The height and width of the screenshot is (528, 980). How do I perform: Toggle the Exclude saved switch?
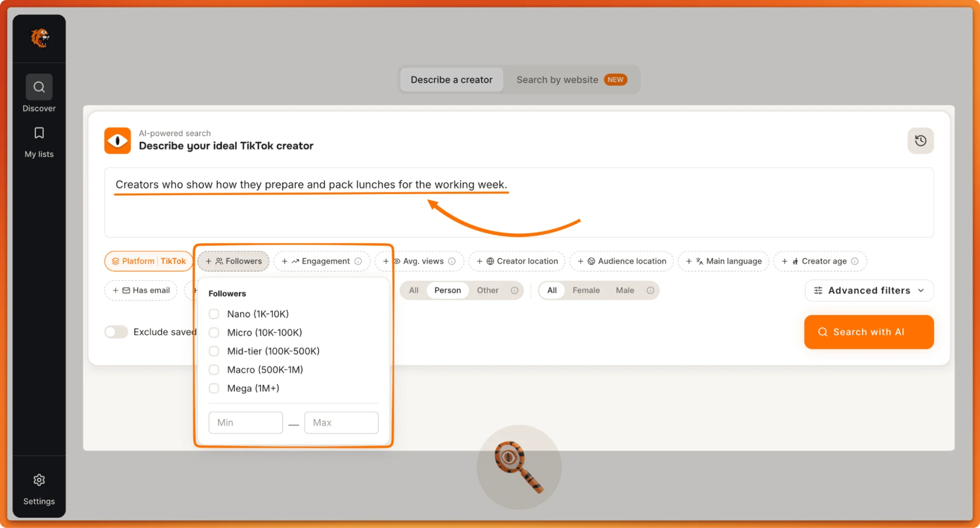tap(116, 332)
